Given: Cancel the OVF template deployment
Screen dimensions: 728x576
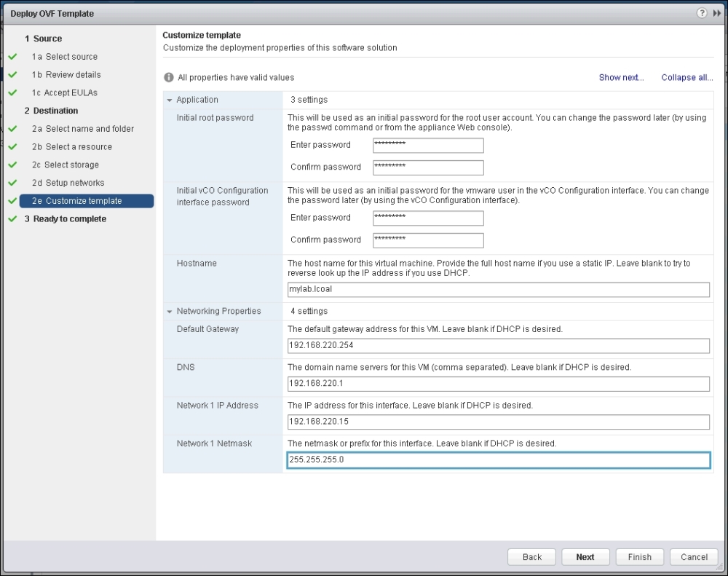Looking at the screenshot, I should 694,557.
